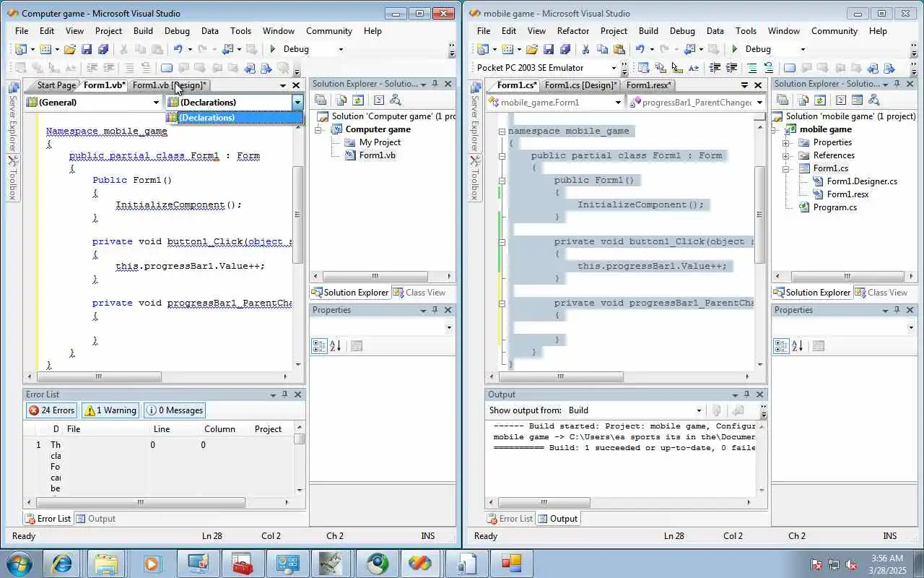This screenshot has width=924, height=578.
Task: Click Refresh in mobile game Solution Explorer
Action: (x=819, y=100)
